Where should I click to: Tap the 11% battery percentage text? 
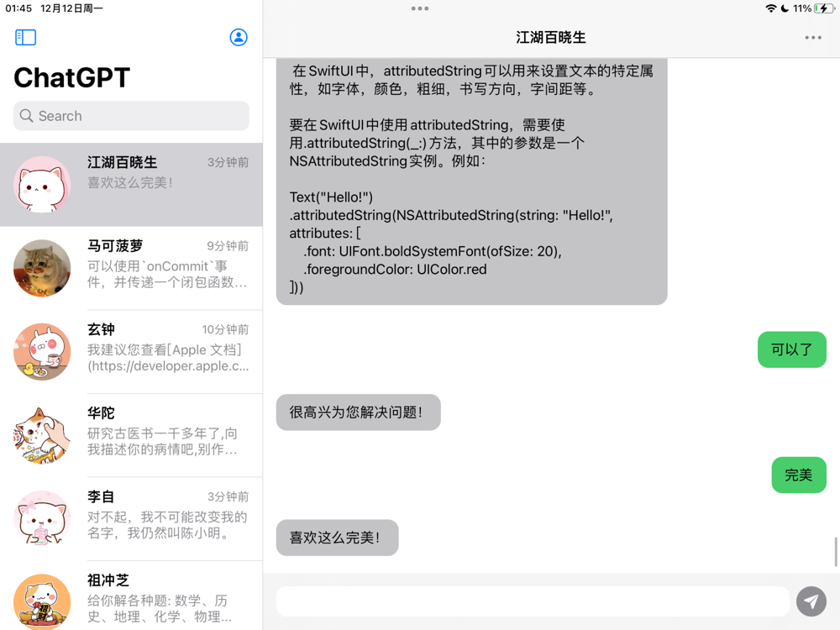(x=802, y=8)
